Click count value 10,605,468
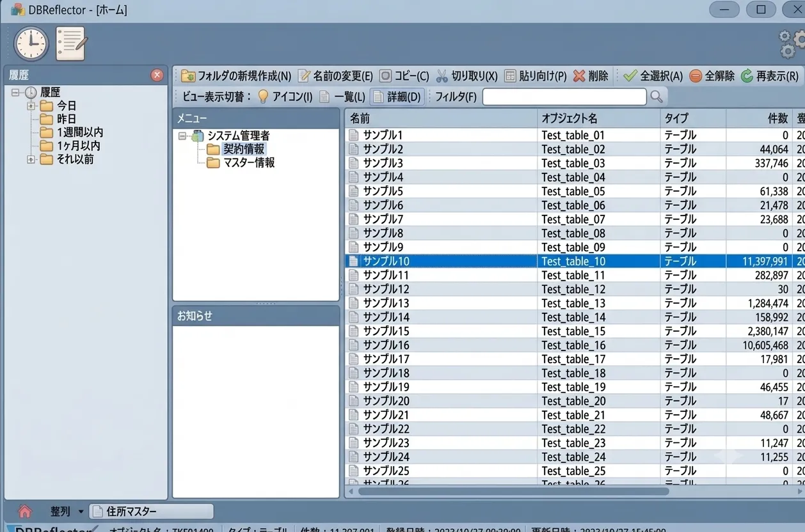 (766, 345)
